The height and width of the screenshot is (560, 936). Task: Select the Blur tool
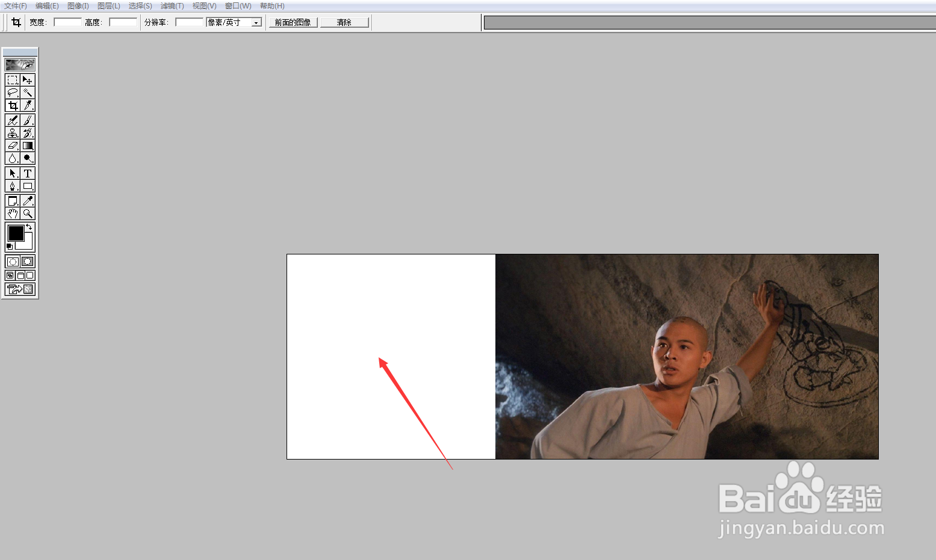(x=13, y=158)
